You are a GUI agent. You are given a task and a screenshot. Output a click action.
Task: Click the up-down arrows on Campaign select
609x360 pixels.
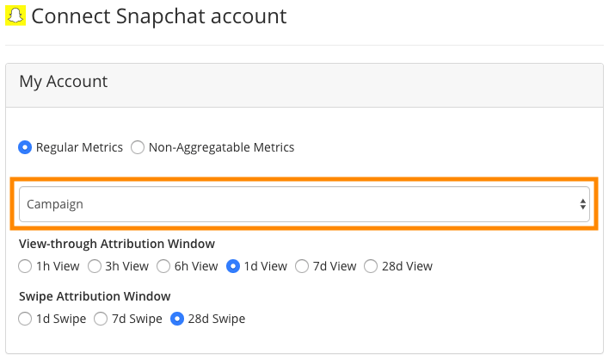tap(583, 204)
